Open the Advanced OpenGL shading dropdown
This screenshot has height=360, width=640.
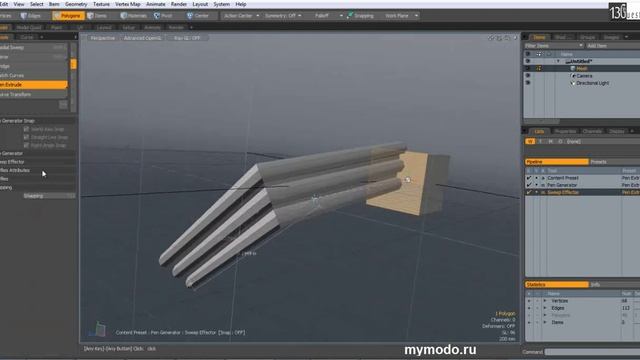pos(142,38)
